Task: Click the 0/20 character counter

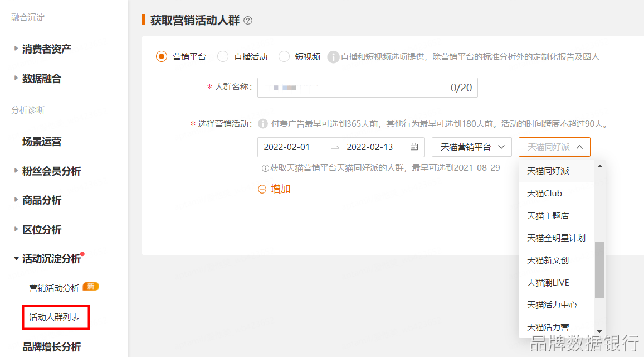Action: tap(461, 88)
